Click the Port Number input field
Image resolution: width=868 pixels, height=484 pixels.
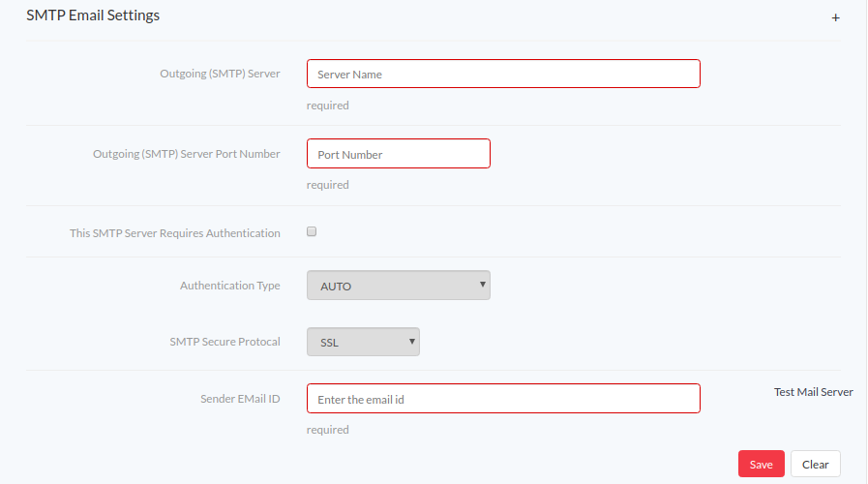(x=398, y=153)
